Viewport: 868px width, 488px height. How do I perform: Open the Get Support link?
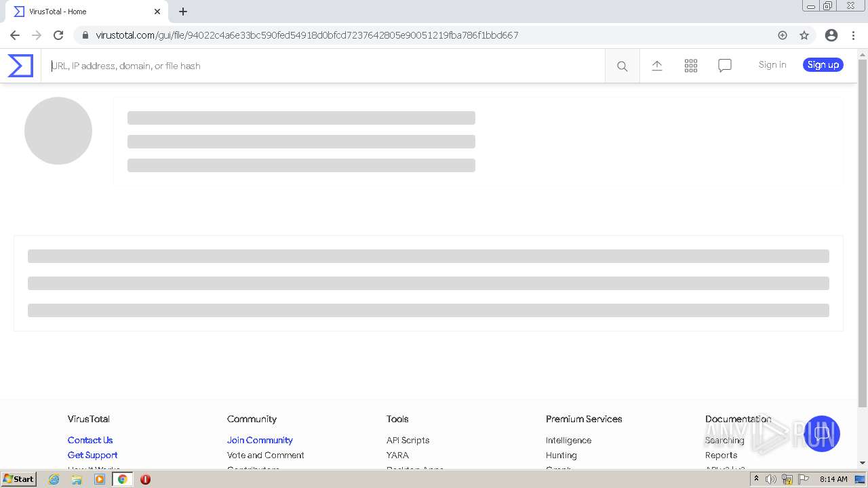92,455
